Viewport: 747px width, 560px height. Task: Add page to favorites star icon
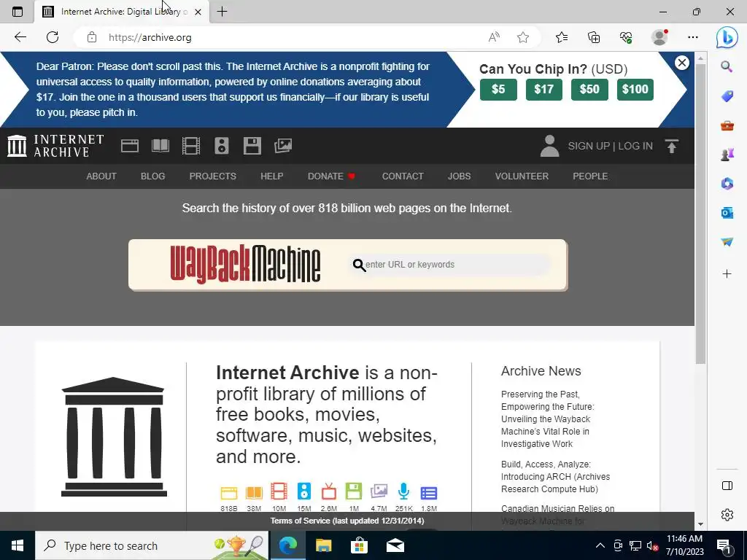pos(523,37)
